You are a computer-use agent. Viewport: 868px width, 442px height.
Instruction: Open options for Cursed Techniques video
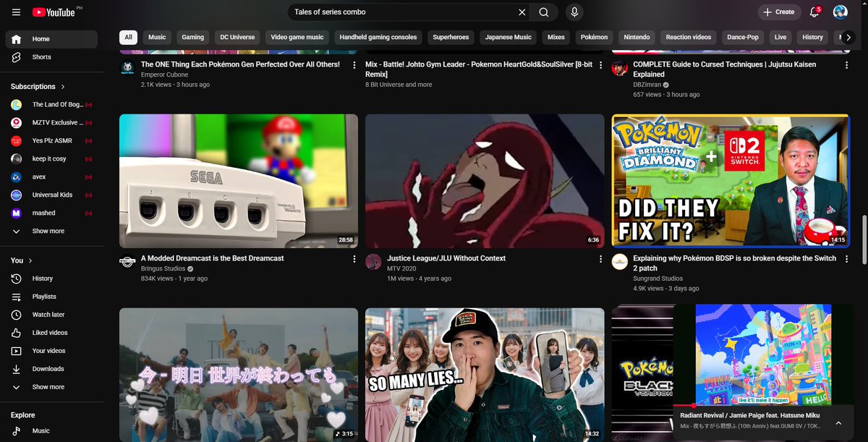coord(846,65)
